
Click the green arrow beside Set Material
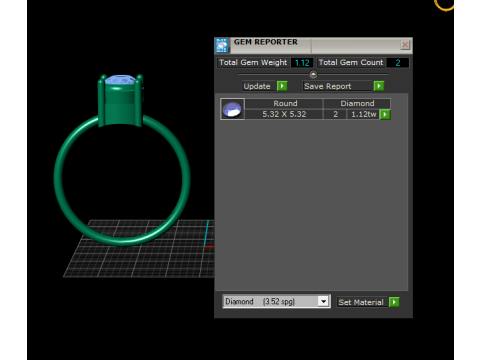(x=394, y=302)
